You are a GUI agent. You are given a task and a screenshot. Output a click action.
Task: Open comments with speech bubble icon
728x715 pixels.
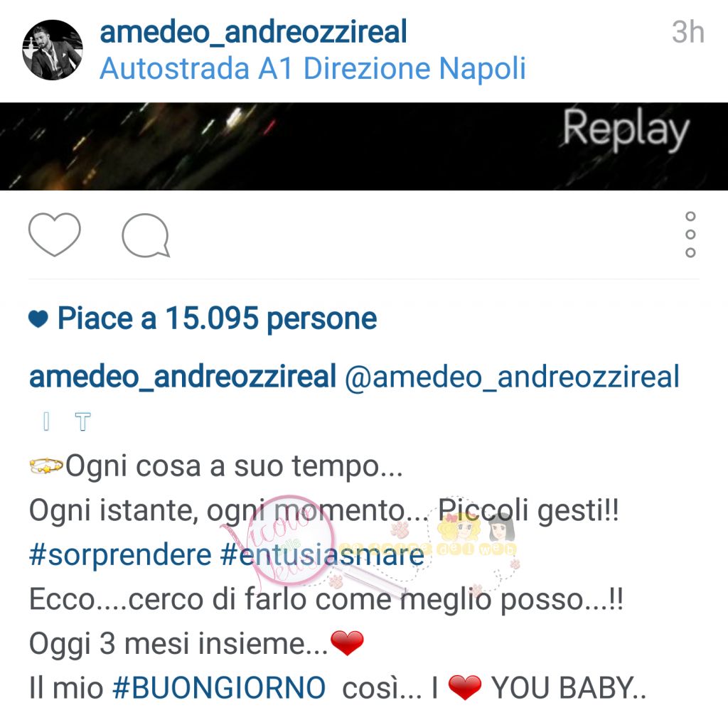tap(146, 235)
